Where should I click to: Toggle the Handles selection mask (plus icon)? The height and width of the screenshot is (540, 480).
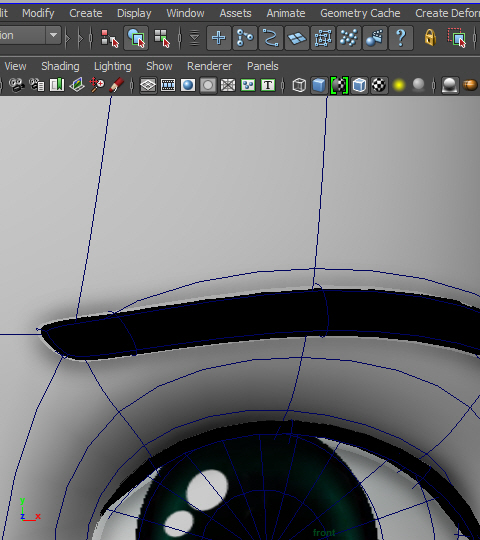click(219, 38)
